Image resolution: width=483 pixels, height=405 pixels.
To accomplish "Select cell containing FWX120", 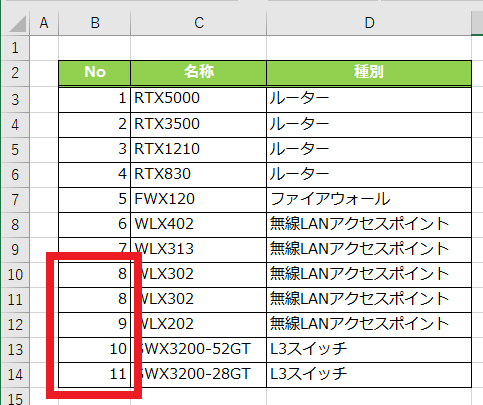I will coord(199,200).
